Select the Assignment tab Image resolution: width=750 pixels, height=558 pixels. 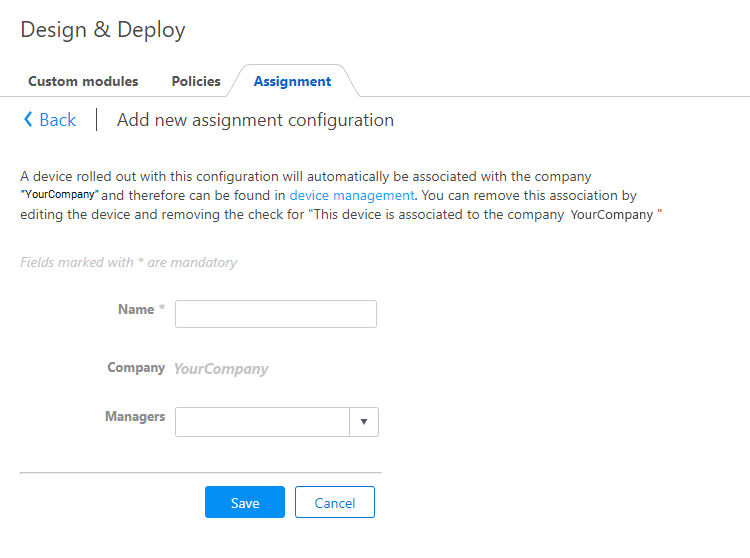click(292, 81)
